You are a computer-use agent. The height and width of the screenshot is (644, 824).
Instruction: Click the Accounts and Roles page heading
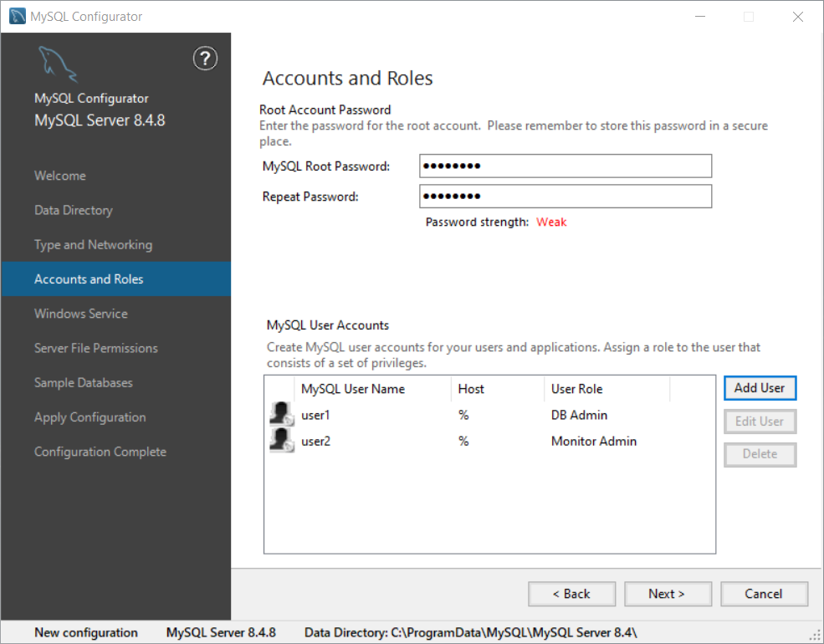point(347,79)
